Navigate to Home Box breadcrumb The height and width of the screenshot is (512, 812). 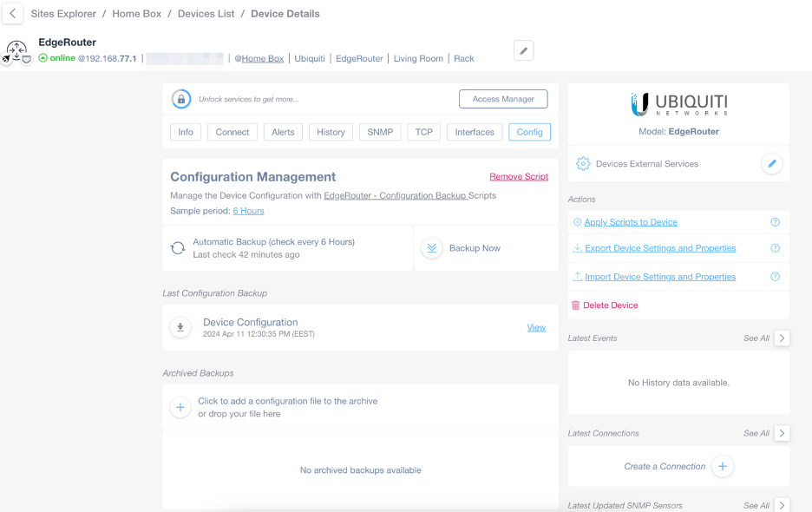(x=137, y=14)
